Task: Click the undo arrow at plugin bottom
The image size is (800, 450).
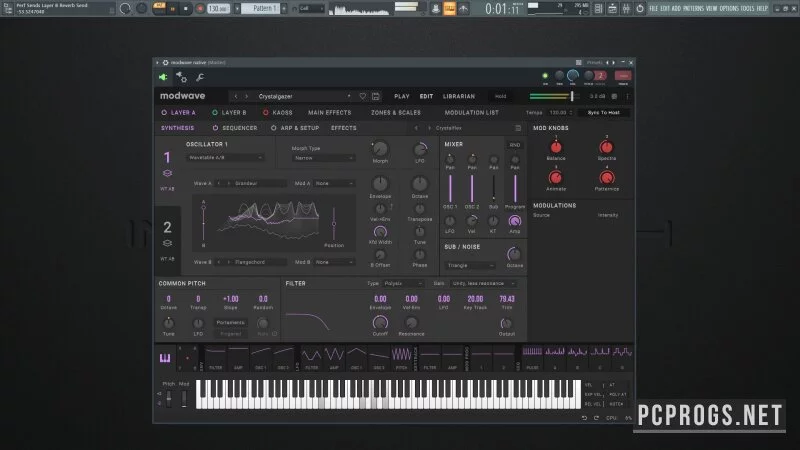Action: (584, 418)
